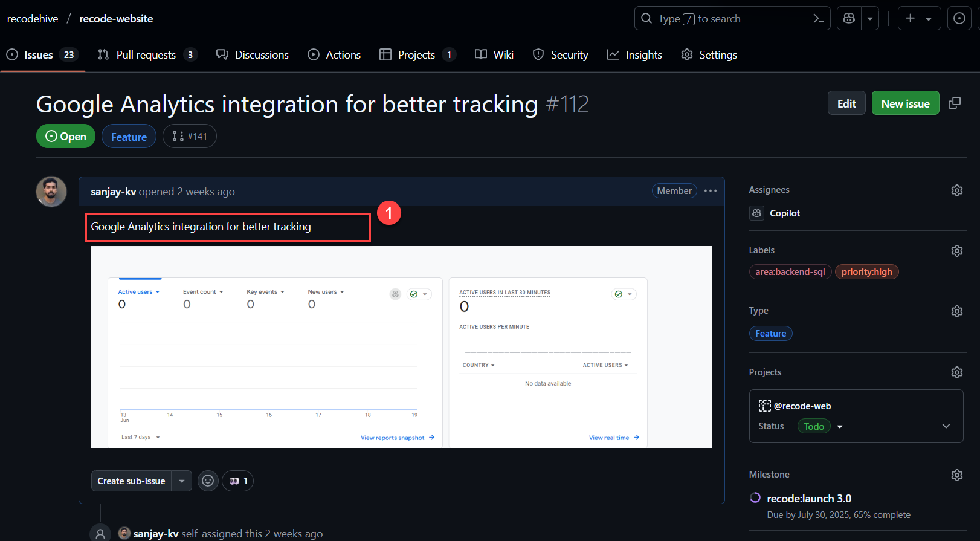The width and height of the screenshot is (980, 541).
Task: Open repository Settings tab
Action: (709, 55)
